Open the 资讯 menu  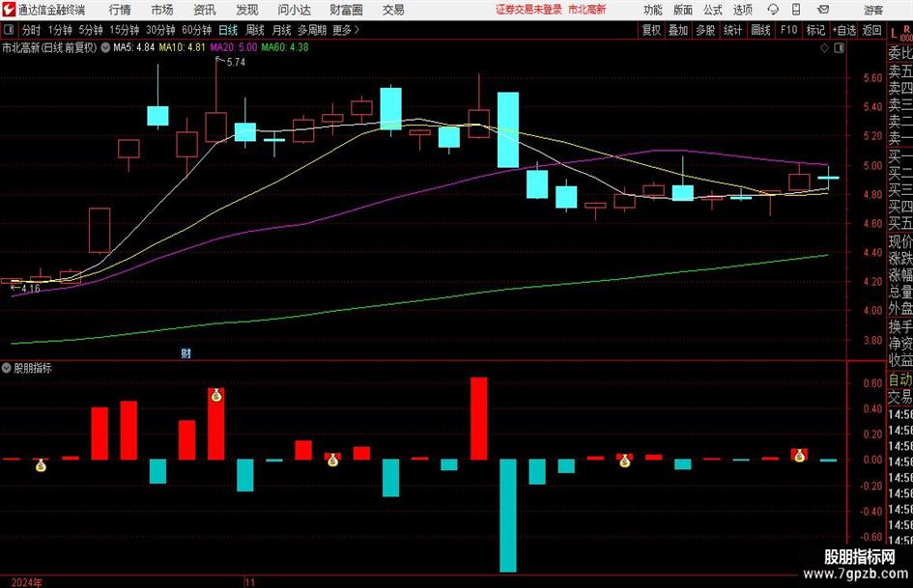[x=205, y=10]
